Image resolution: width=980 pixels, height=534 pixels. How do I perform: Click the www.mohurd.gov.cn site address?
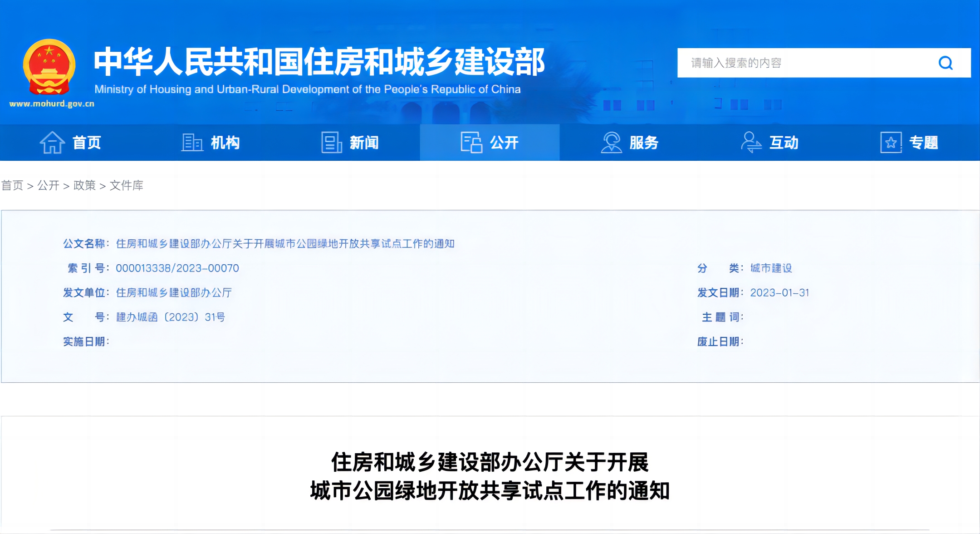pos(53,103)
